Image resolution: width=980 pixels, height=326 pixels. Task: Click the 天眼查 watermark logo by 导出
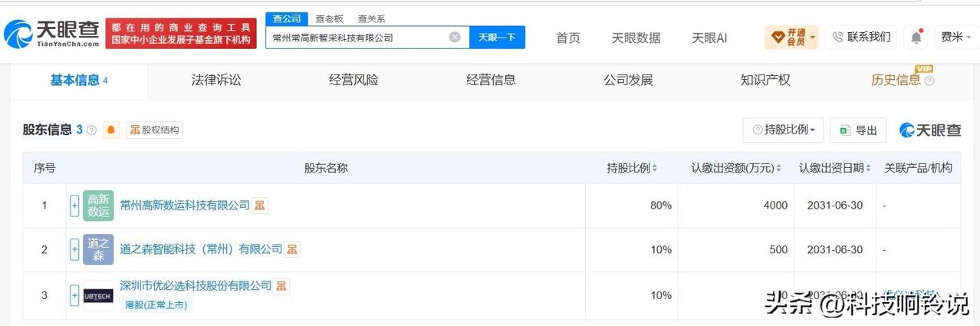(x=930, y=130)
